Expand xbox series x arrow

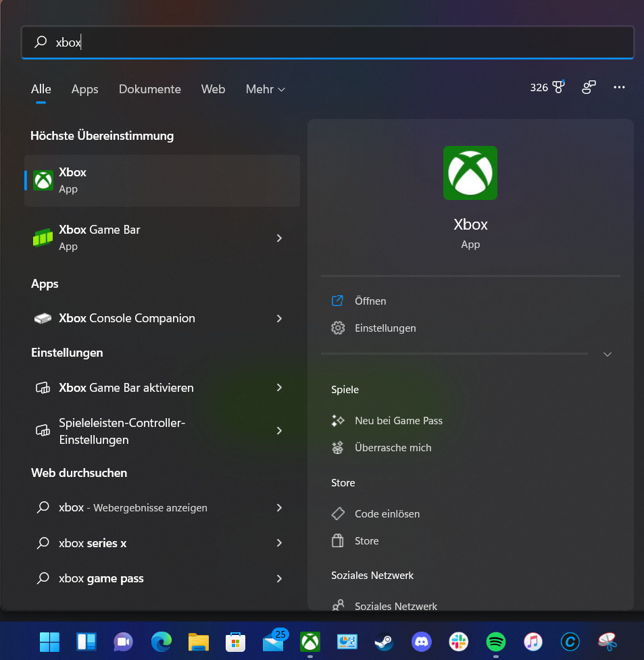pos(279,543)
